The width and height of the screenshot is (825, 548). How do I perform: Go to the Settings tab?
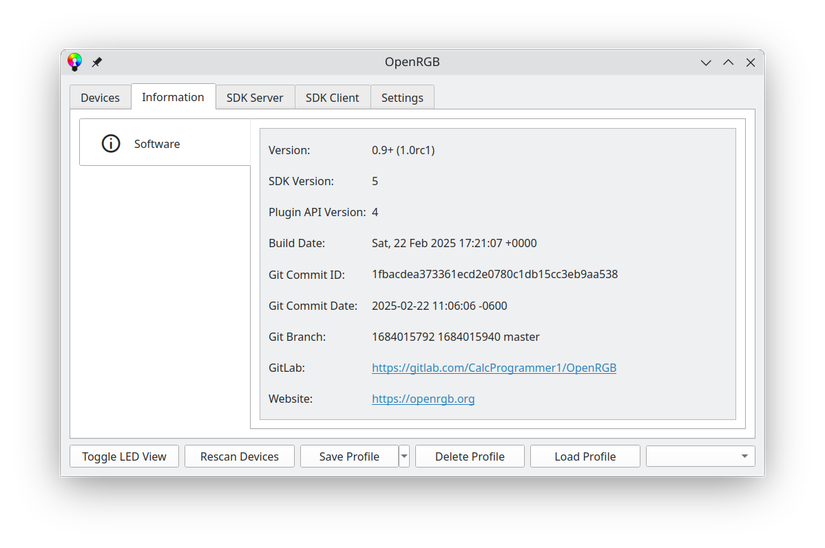pos(403,98)
